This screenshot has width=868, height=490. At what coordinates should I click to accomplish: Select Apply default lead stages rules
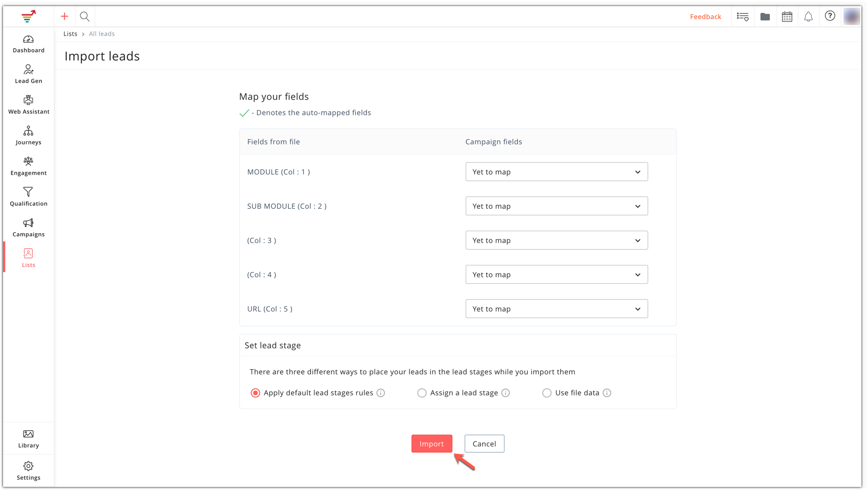tap(255, 393)
